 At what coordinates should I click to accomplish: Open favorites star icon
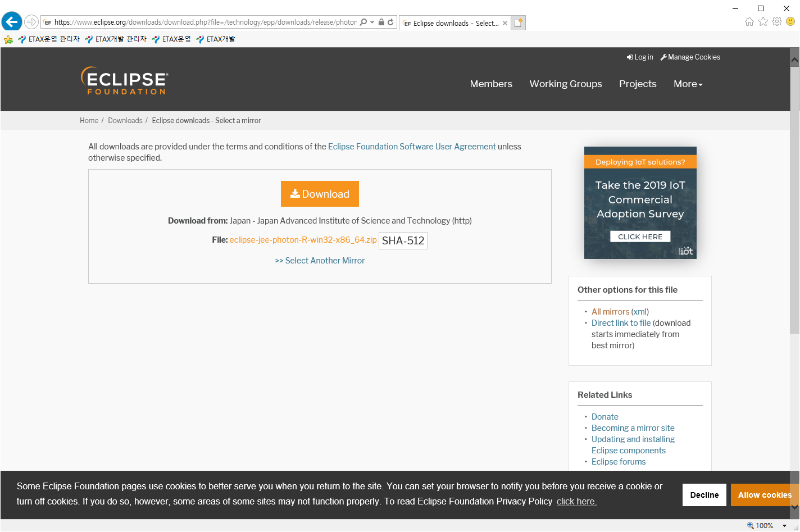pyautogui.click(x=763, y=21)
